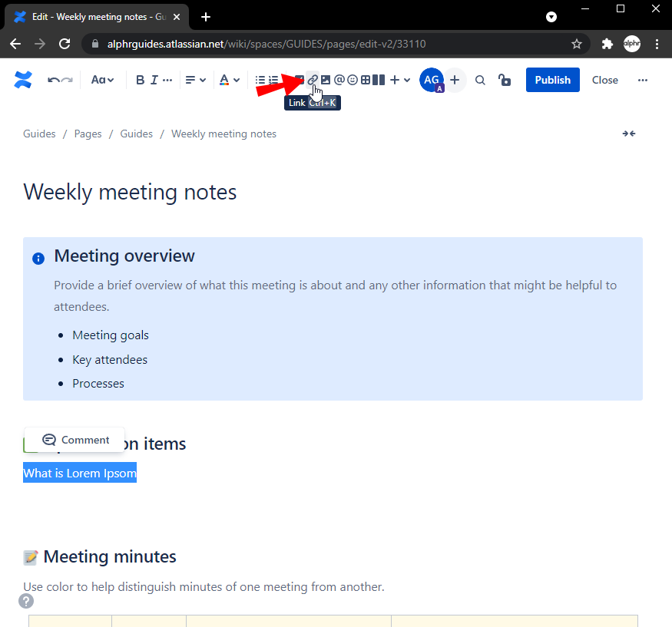Close the Edit - Weekly meeting notes tab
This screenshot has width=672, height=627.
(x=177, y=17)
